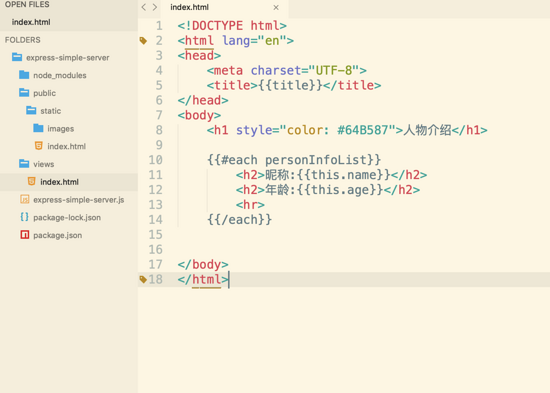Go forward with the right arrow
The width and height of the screenshot is (550, 393).
(x=155, y=7)
